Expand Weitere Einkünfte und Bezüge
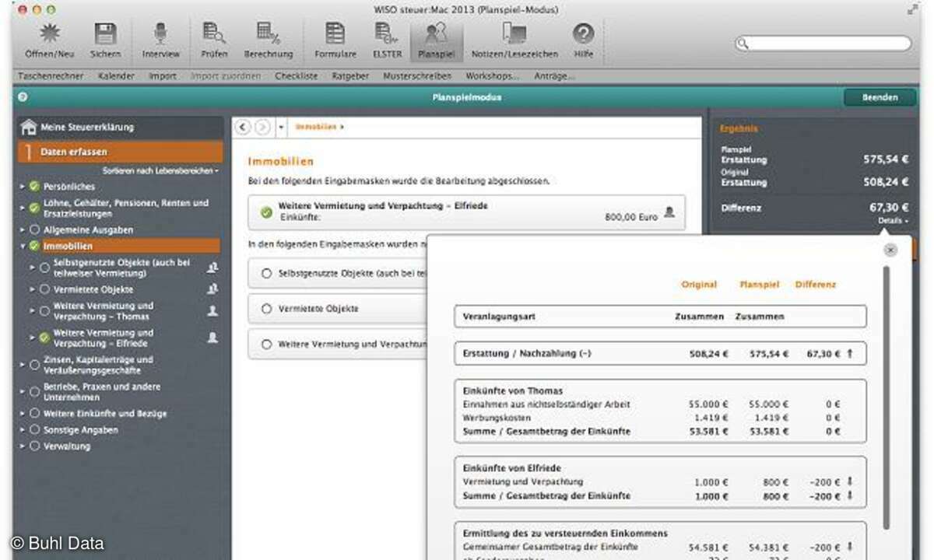934x560 pixels. (23, 414)
